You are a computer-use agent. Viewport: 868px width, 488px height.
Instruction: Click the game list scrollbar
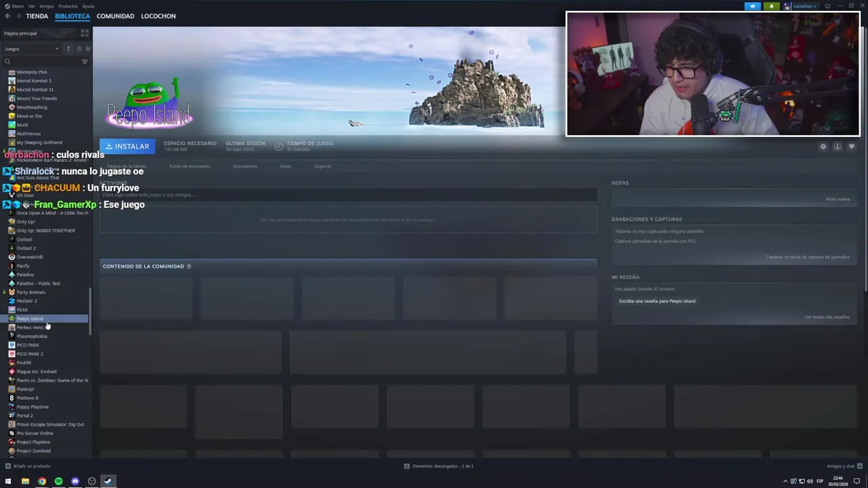pos(90,310)
